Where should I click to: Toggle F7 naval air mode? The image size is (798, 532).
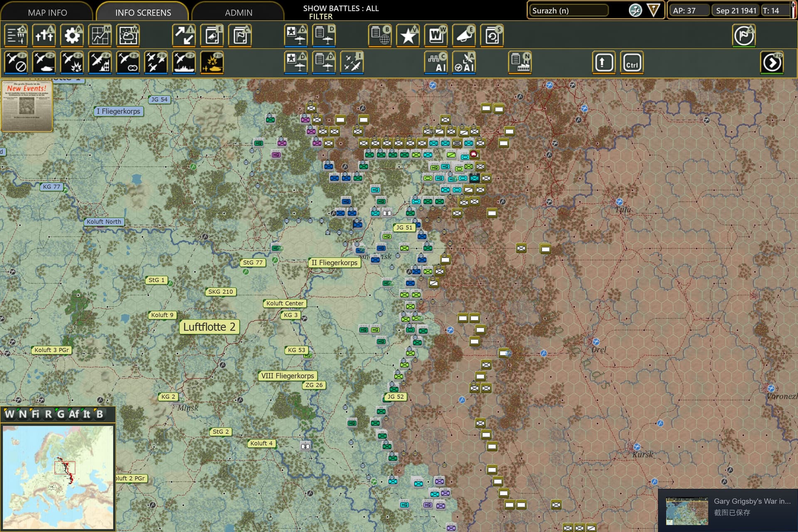tap(184, 63)
